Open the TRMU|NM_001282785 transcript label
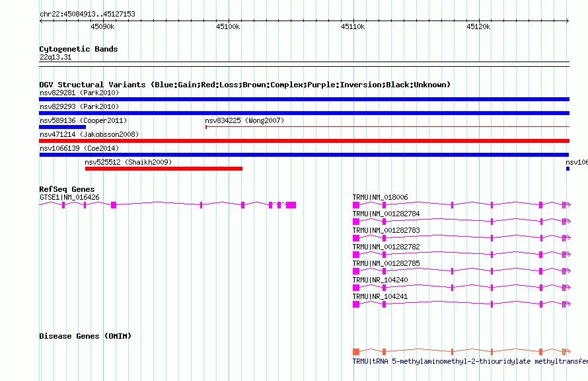588x381 pixels. point(386,263)
